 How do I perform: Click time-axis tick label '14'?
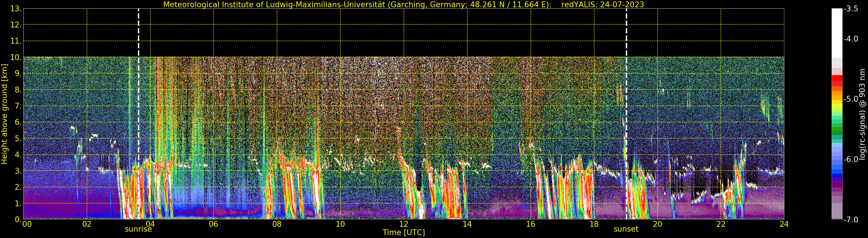(467, 224)
